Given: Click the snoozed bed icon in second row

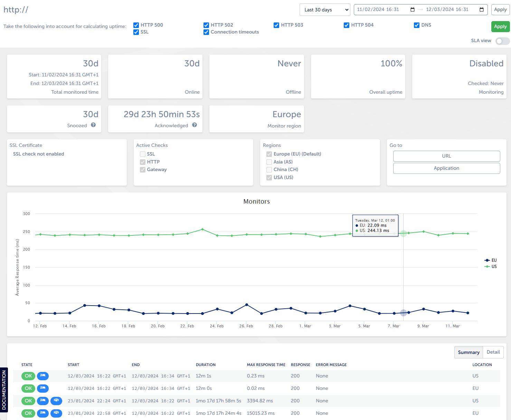Looking at the screenshot, I should (x=43, y=388).
